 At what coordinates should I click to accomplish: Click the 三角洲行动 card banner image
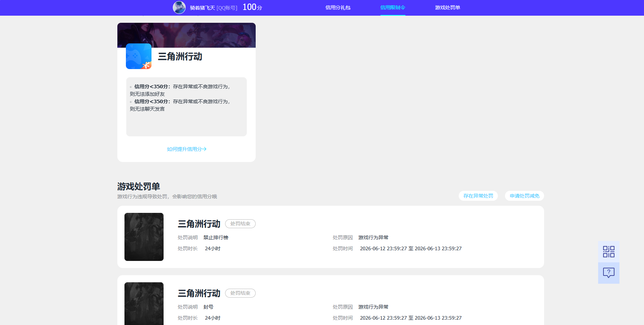pyautogui.click(x=186, y=35)
